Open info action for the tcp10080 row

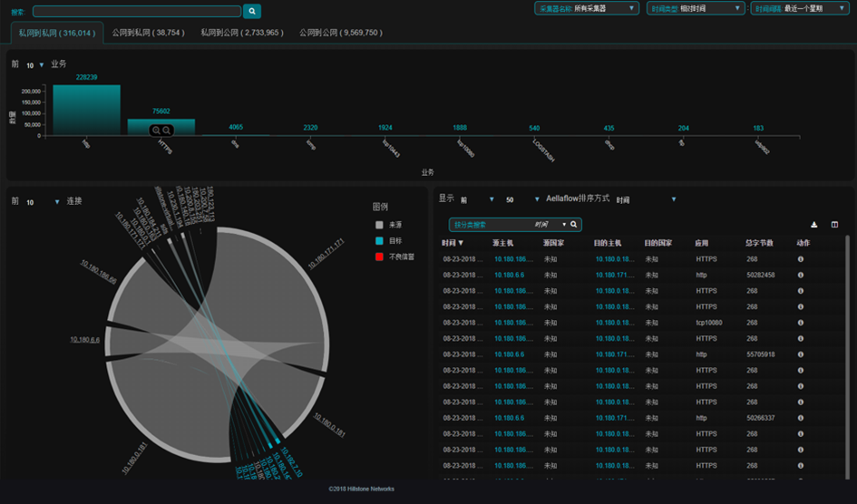click(x=801, y=323)
